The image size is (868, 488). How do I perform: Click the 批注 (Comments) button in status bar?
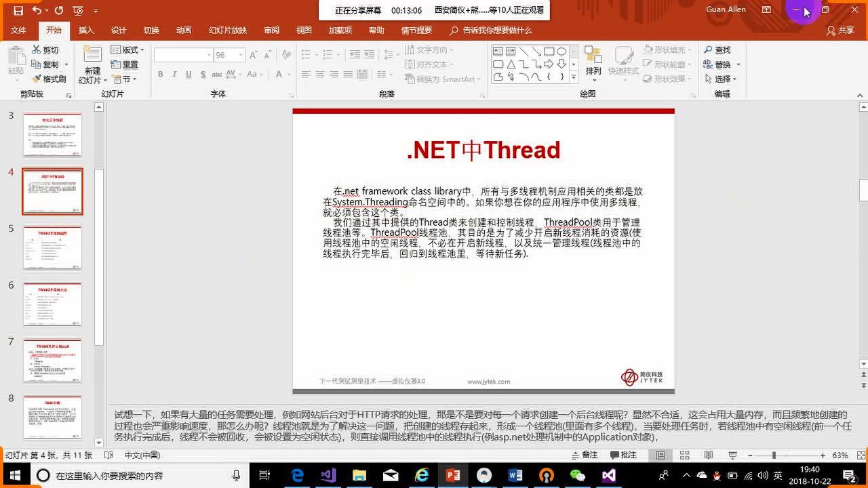tap(624, 454)
